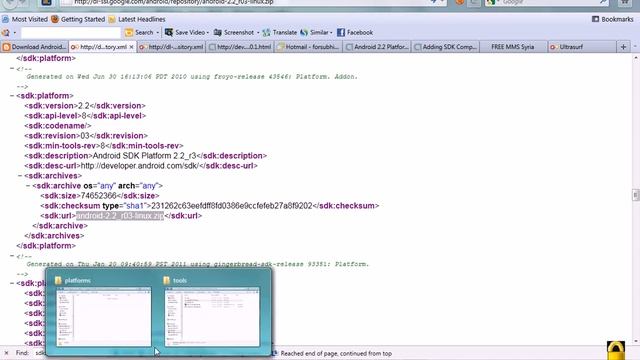The height and width of the screenshot is (360, 640).
Task: Switch to Ultrasurf tab
Action: pyautogui.click(x=582, y=47)
